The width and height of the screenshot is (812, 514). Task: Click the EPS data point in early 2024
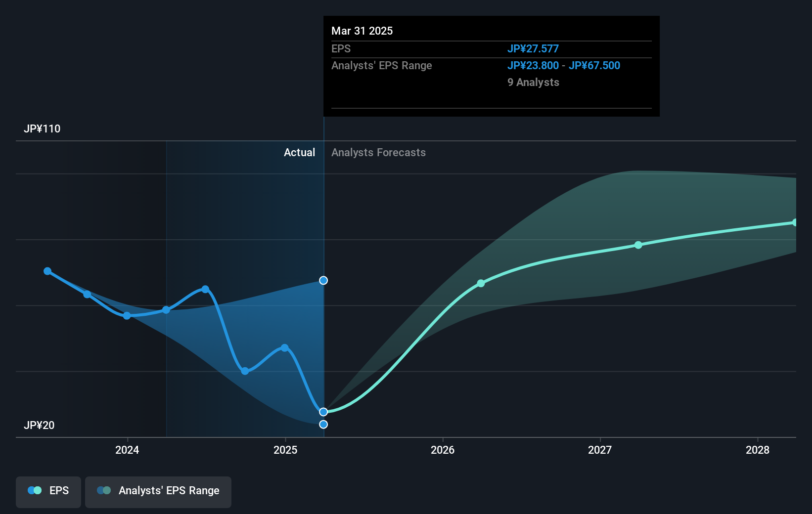(166, 310)
